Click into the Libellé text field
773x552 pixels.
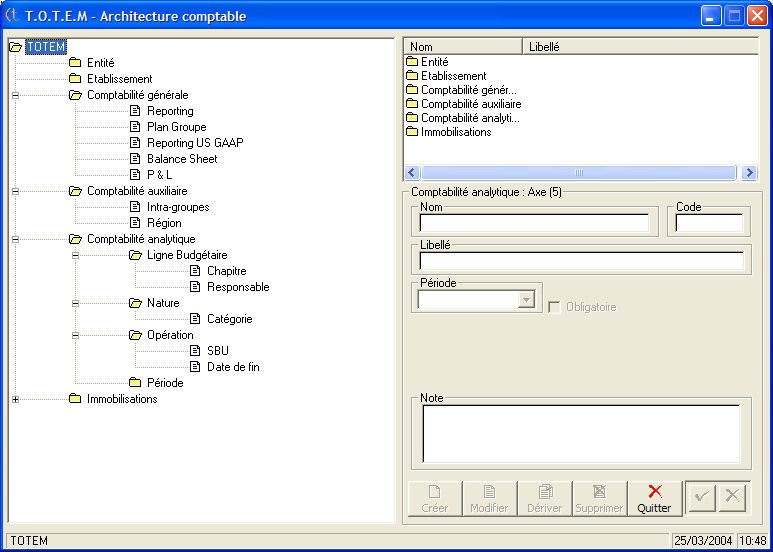(x=581, y=261)
